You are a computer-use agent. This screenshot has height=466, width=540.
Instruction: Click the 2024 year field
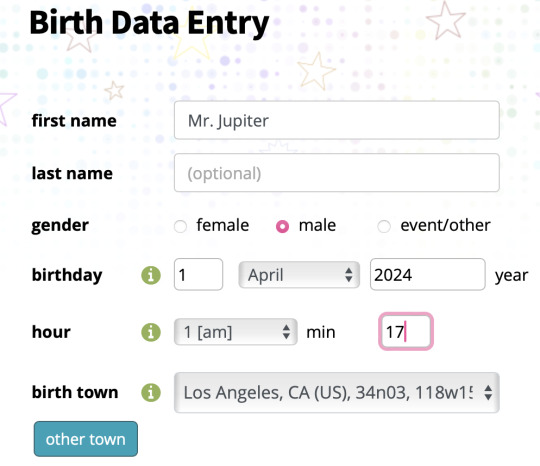[x=428, y=275]
